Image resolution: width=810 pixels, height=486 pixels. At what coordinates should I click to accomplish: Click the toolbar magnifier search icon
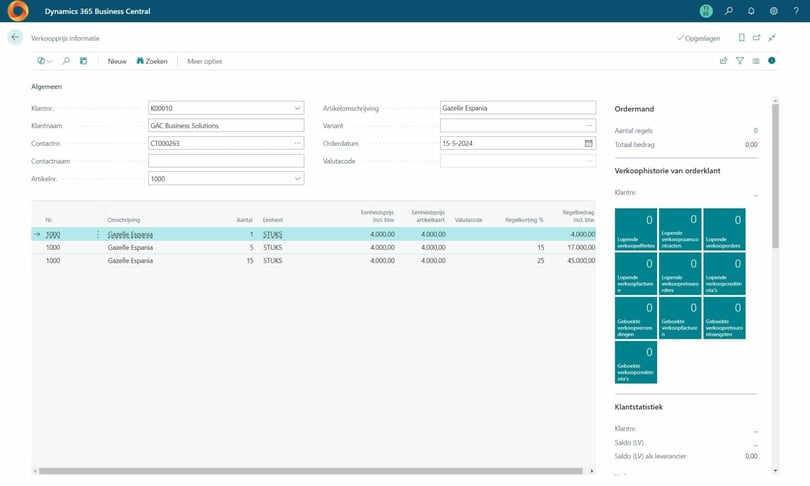[66, 61]
